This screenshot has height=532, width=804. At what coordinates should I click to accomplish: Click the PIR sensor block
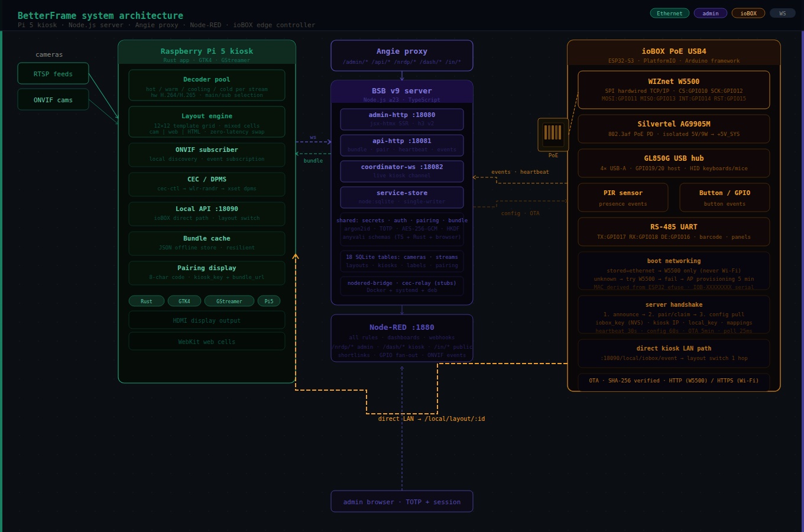[623, 197]
